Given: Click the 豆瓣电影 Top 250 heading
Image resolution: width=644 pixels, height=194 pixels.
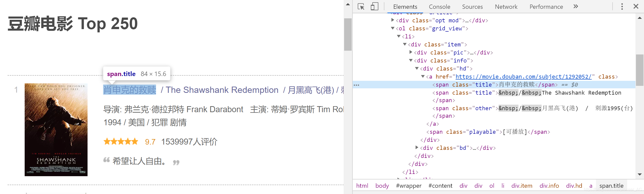Looking at the screenshot, I should click(x=73, y=24).
